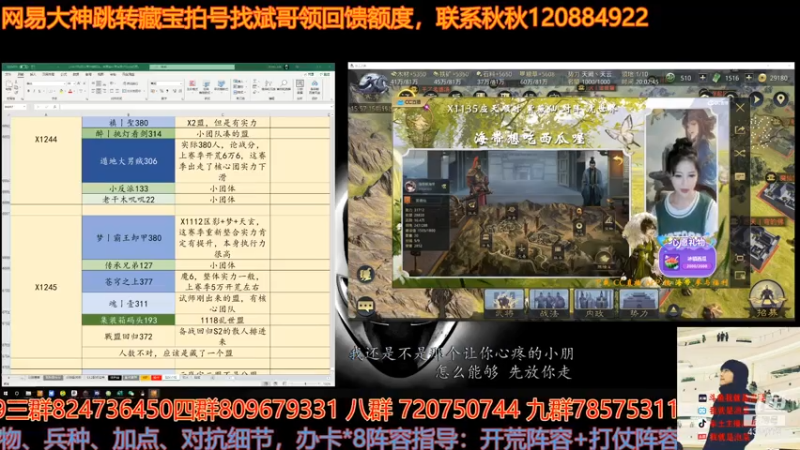Click the 心愿礼物 wish gift panel
This screenshot has width=800, height=450.
[689, 256]
